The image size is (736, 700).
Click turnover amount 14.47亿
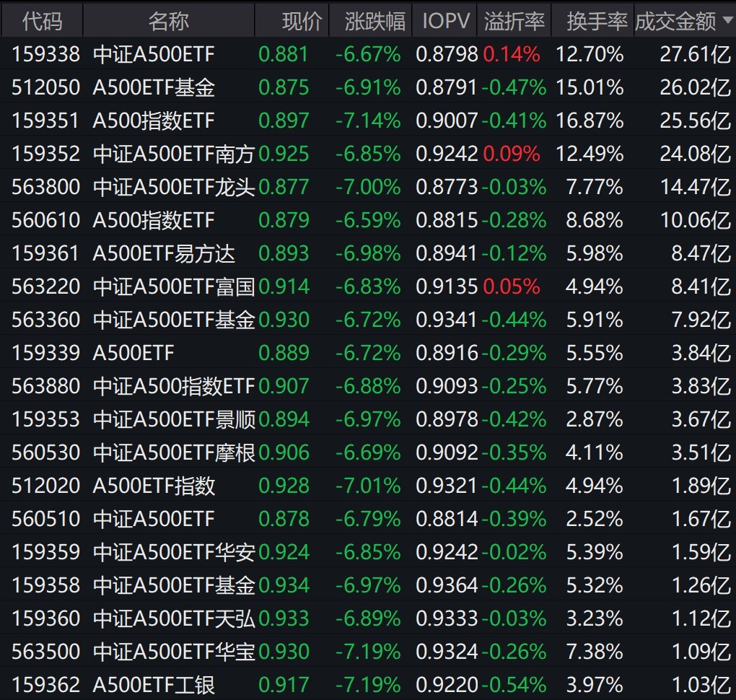(x=695, y=187)
